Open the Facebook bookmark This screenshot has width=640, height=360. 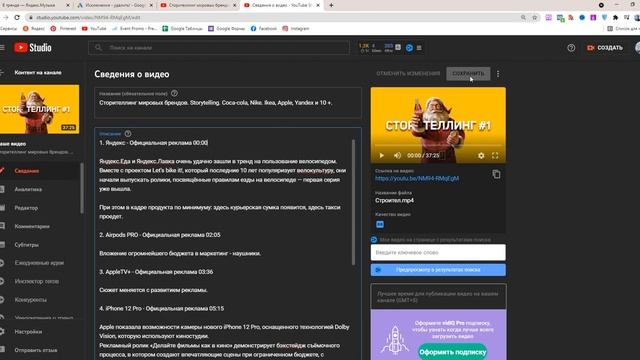pos(263,29)
